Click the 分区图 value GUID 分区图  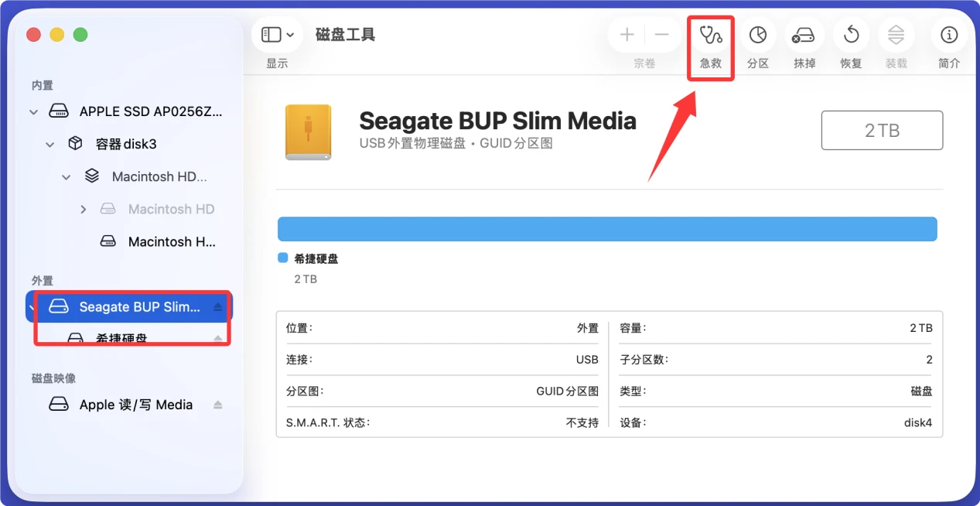tap(567, 391)
